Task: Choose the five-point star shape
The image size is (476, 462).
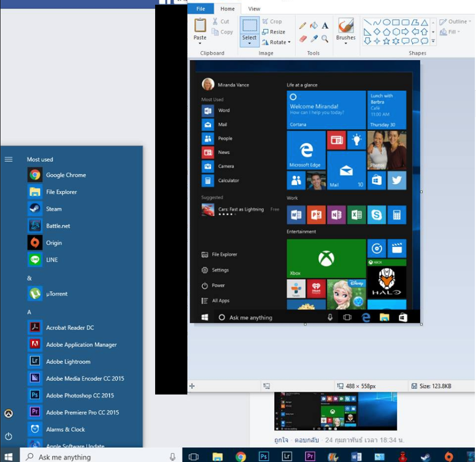Action: click(387, 41)
